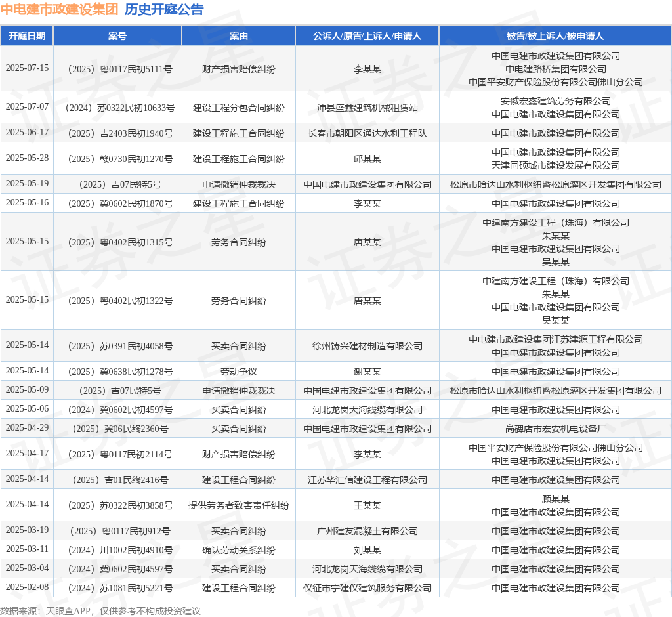The height and width of the screenshot is (617, 672).
Task: Select the cause "建设工程分包合同纠纷"
Action: 239,108
